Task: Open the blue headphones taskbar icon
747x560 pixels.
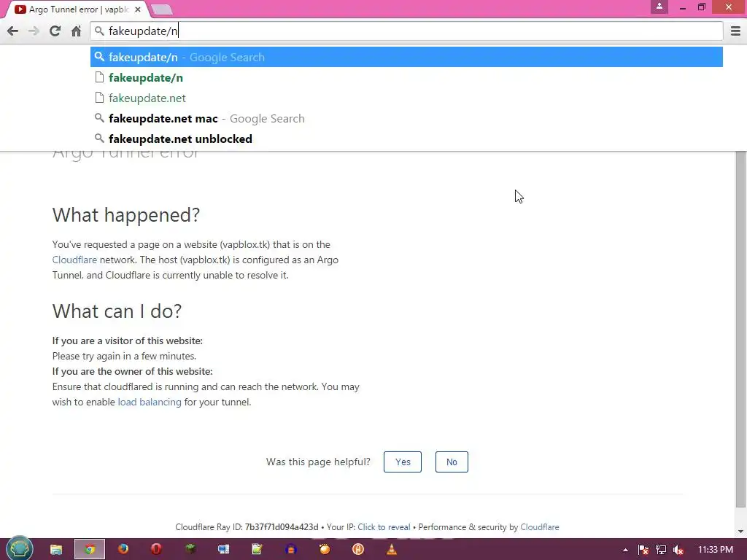Action: click(x=290, y=550)
